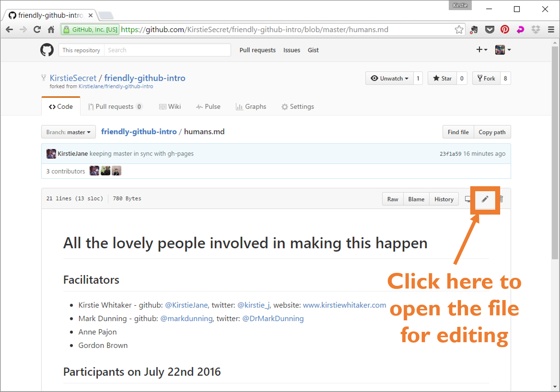
Task: Open the Blame view
Action: 416,199
